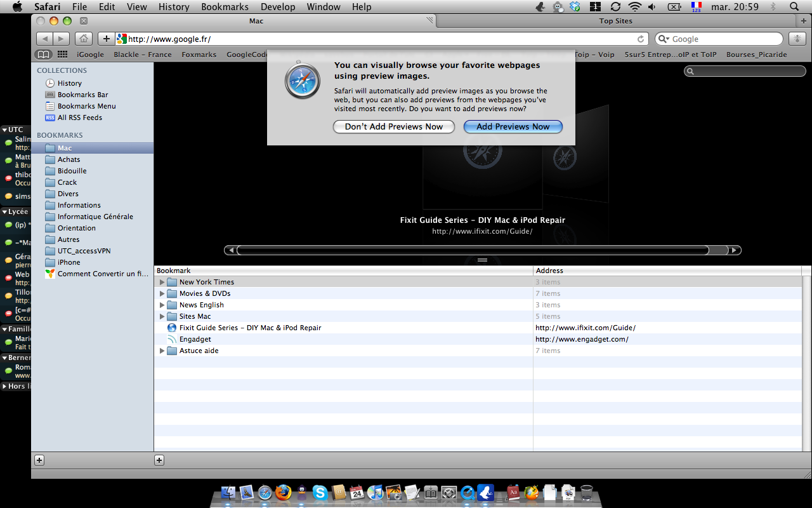Open Spotlight search magnifier
The image size is (812, 508).
(x=794, y=7)
